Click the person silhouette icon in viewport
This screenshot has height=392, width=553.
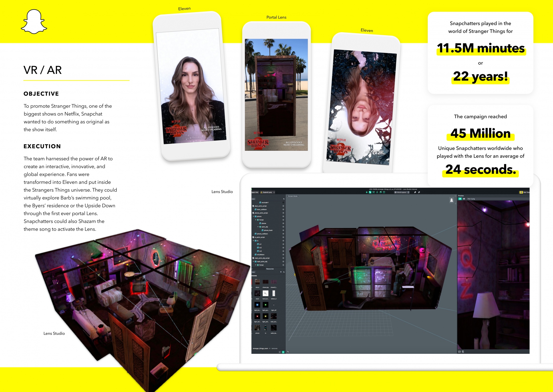click(451, 200)
